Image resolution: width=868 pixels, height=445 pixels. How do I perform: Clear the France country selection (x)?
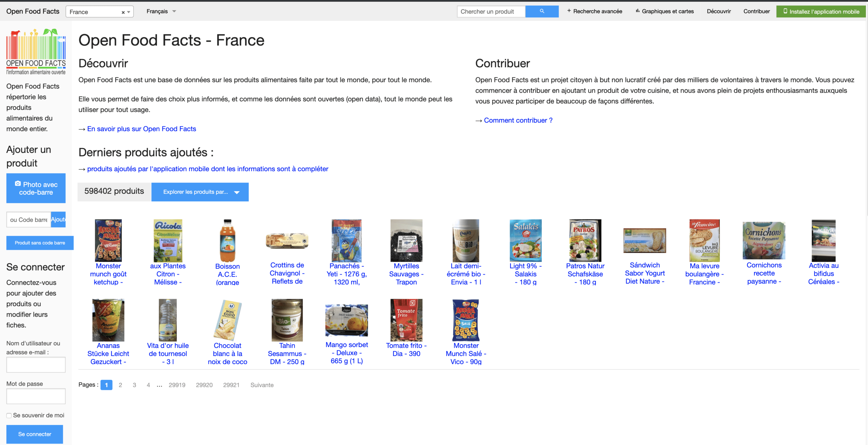click(x=123, y=12)
